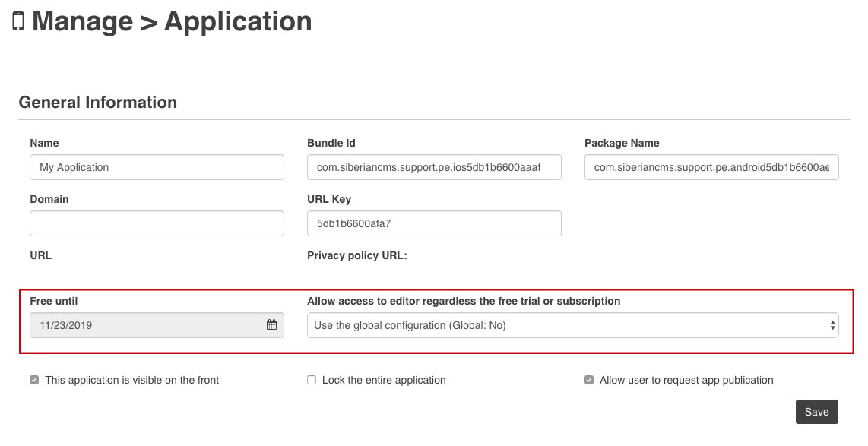Uncheck 'Allow user to request app publication'

click(x=589, y=380)
